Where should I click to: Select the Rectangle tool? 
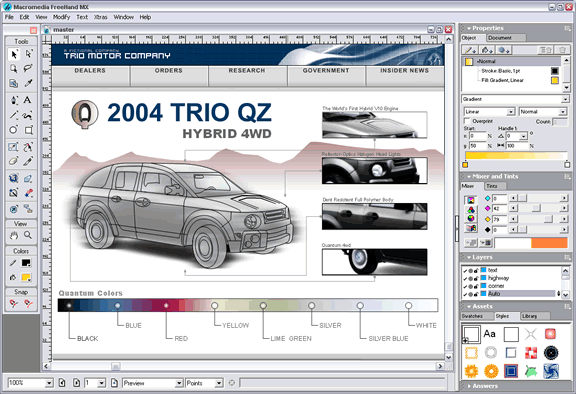[28, 130]
